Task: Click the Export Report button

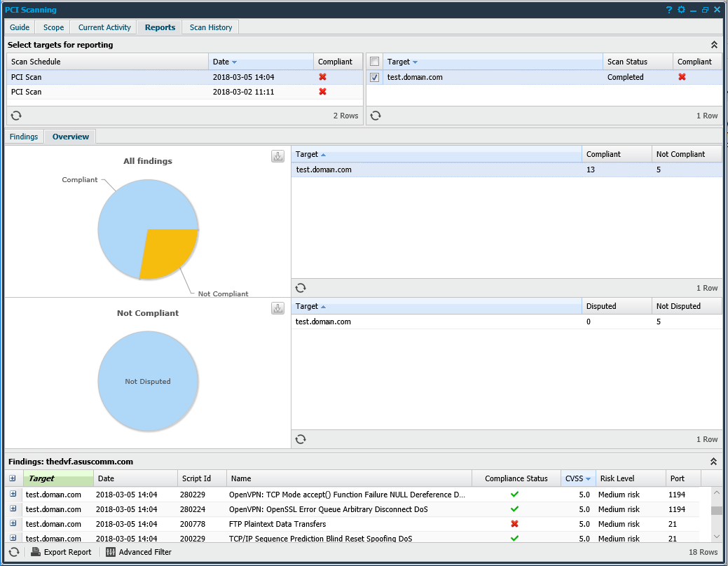Action: pyautogui.click(x=61, y=552)
